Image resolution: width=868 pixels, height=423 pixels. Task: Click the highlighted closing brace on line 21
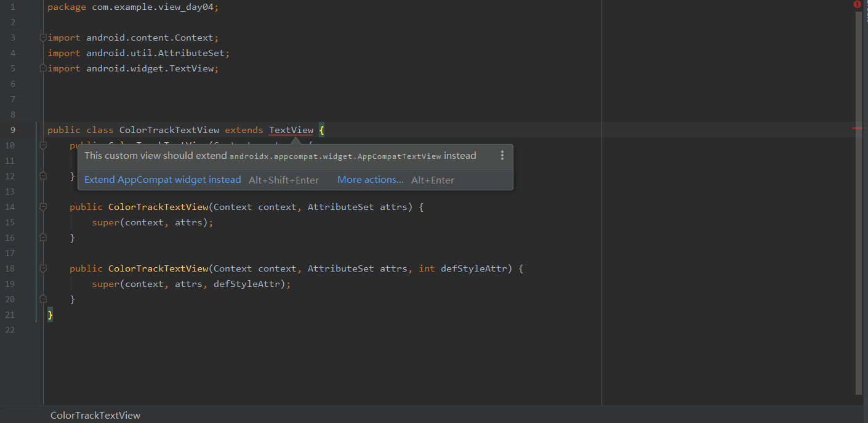coord(50,315)
